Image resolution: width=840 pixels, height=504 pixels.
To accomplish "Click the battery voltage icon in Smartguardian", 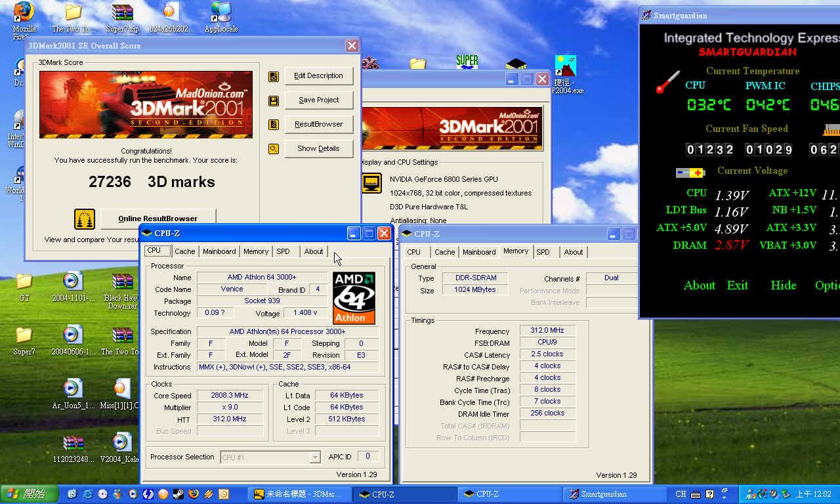I will pyautogui.click(x=690, y=173).
